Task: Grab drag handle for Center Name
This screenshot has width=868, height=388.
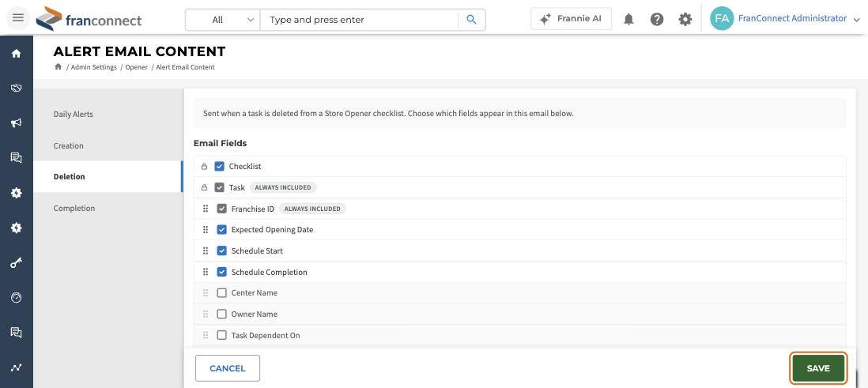Action: coord(206,293)
